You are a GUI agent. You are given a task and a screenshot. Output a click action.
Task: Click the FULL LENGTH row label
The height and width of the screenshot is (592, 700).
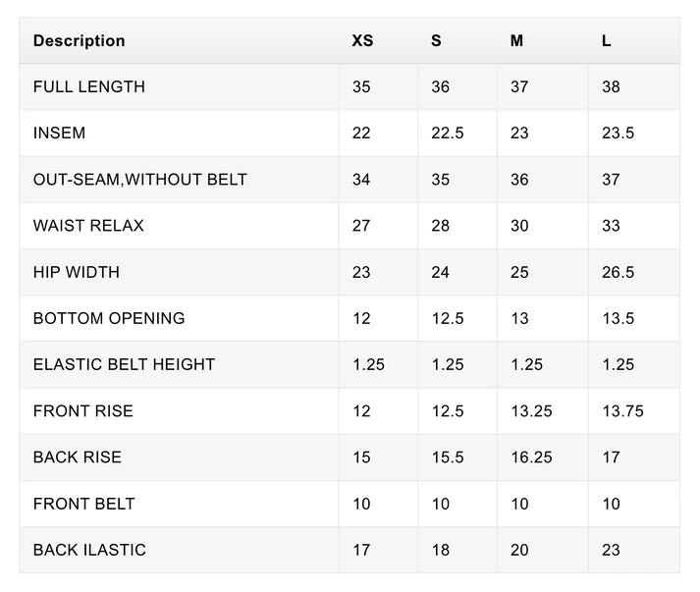click(x=89, y=86)
